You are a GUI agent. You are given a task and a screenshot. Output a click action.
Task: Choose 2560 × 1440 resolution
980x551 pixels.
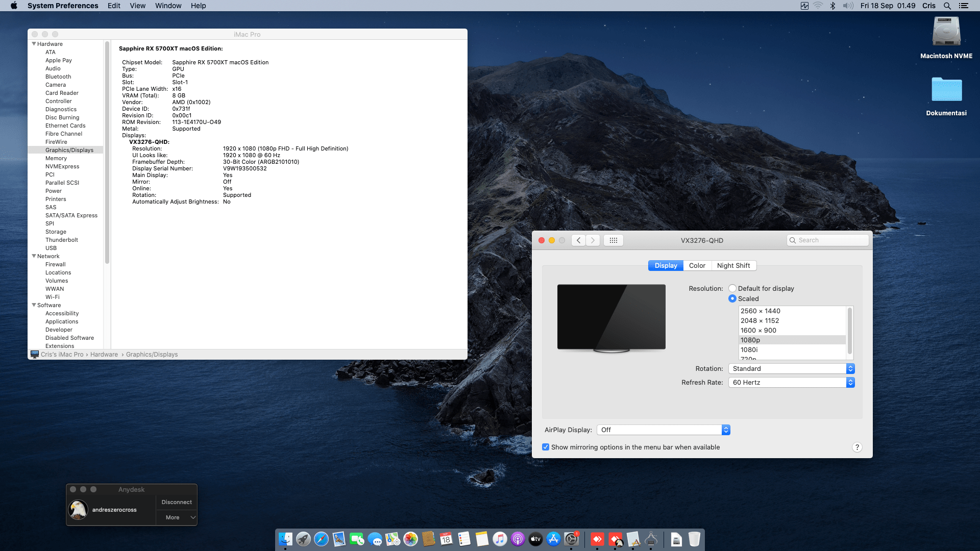pos(792,311)
